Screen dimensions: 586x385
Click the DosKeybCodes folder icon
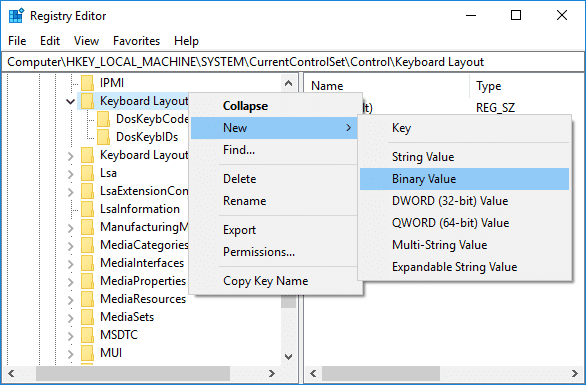click(104, 119)
